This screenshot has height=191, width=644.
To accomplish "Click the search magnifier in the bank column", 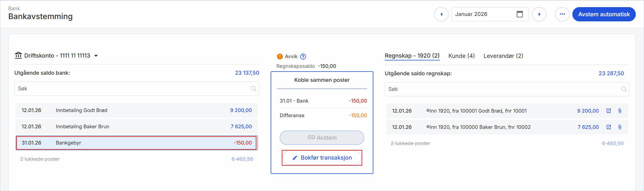I will tap(253, 88).
